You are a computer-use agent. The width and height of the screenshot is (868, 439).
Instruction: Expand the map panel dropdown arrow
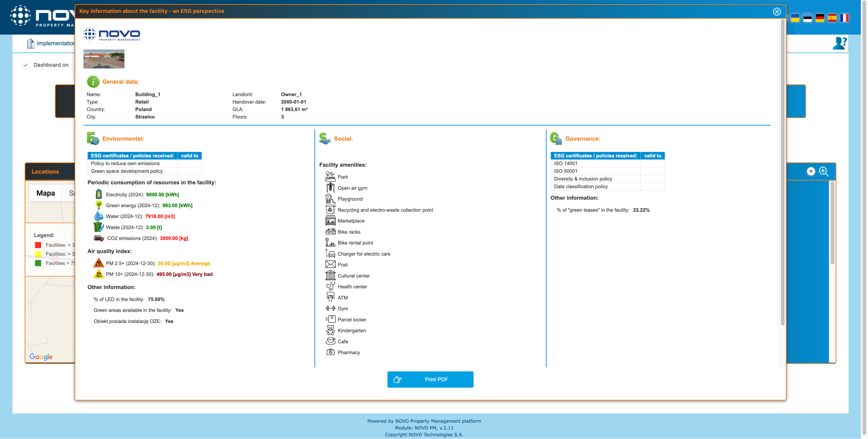click(811, 172)
